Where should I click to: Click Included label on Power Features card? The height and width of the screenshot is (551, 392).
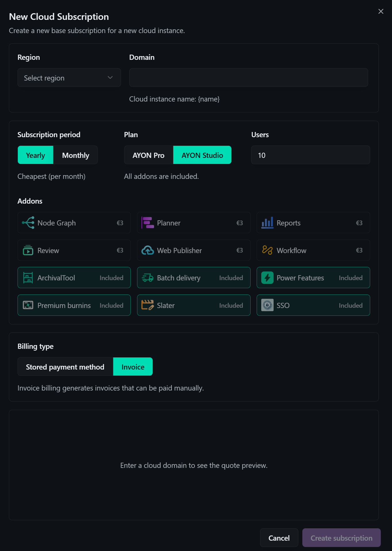(x=351, y=278)
